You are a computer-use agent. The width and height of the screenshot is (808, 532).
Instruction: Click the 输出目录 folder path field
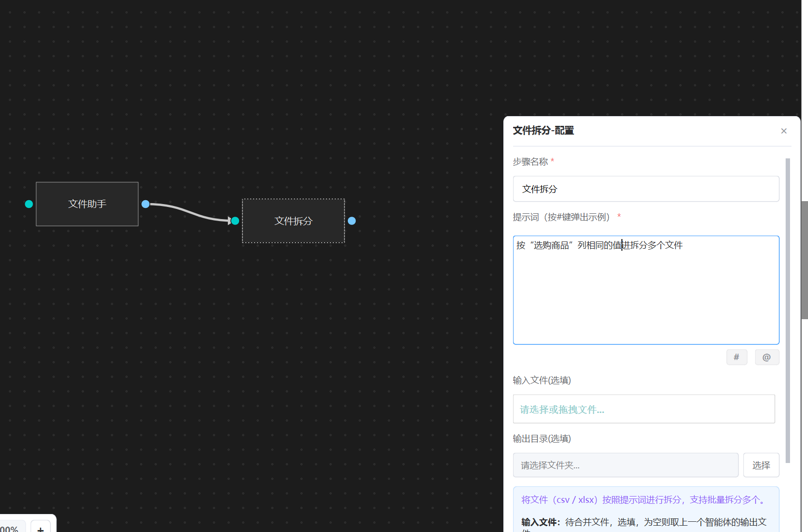click(x=625, y=465)
